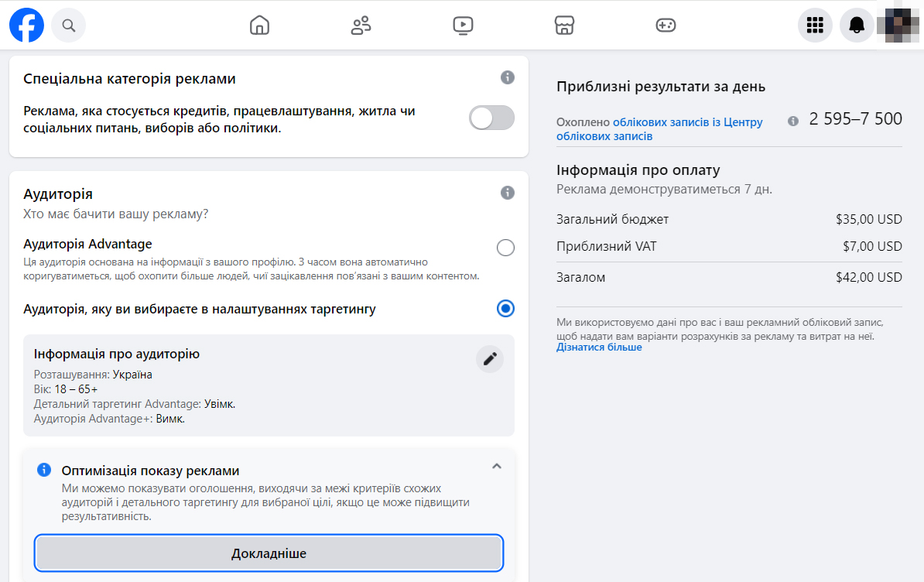924x582 pixels.
Task: Open the Marketplace icon
Action: tap(564, 24)
